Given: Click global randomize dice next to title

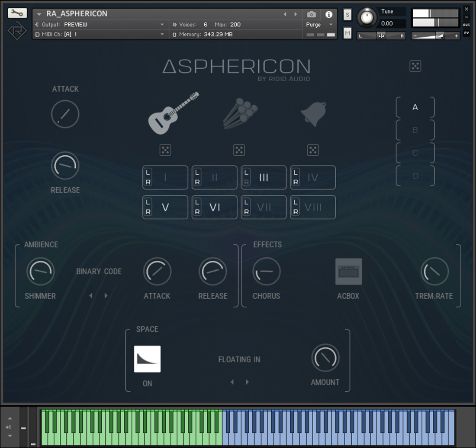Looking at the screenshot, I should [415, 66].
